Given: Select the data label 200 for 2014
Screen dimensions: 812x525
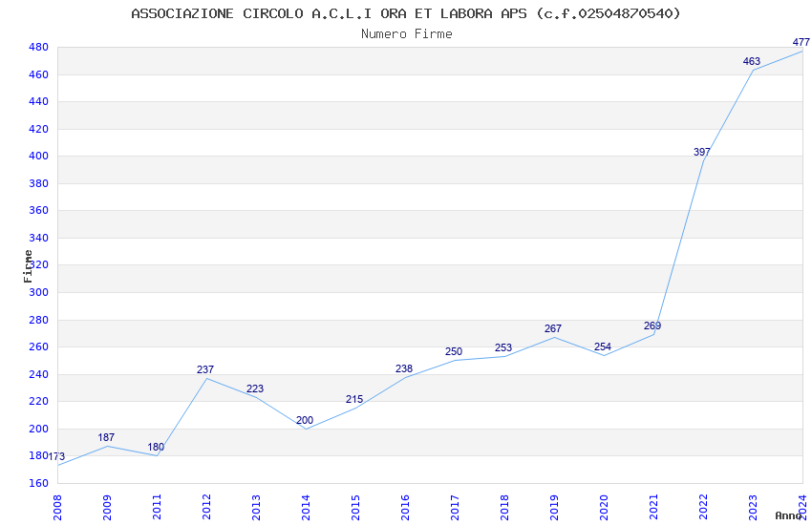Looking at the screenshot, I should pos(305,421).
